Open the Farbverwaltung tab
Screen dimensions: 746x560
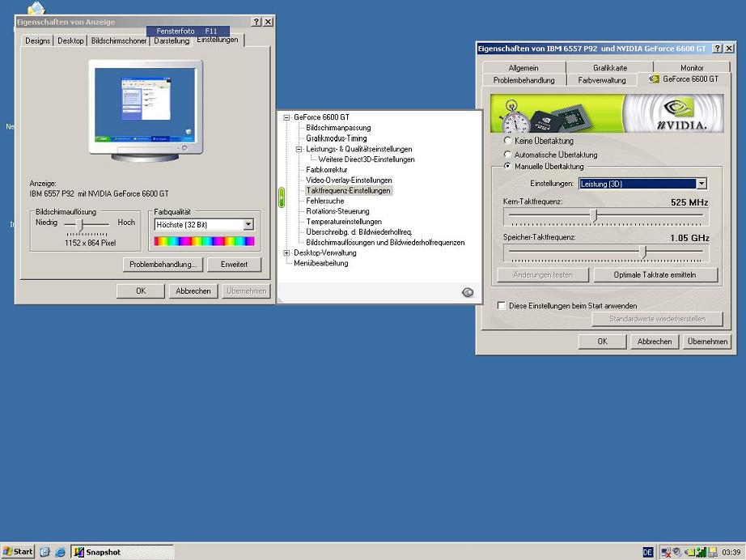point(602,80)
